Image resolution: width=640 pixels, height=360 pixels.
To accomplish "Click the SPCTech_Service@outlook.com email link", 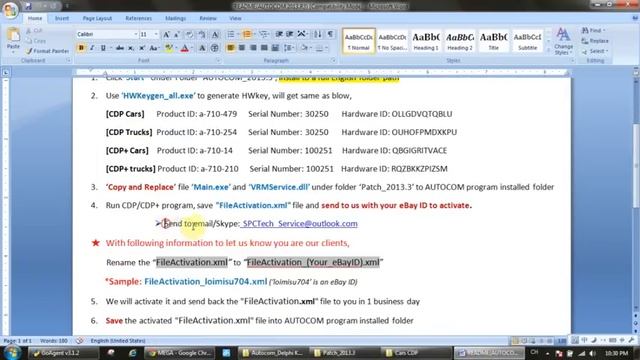I will pyautogui.click(x=300, y=224).
